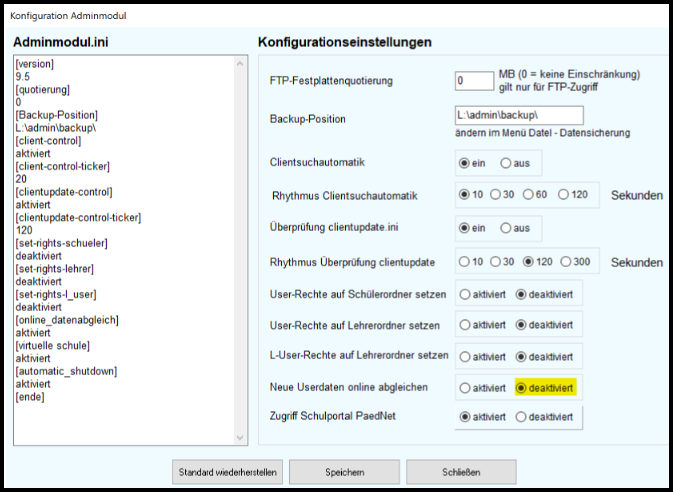Select 60 seconds for Rhythmus Clientsuchautomatik

[x=531, y=194]
